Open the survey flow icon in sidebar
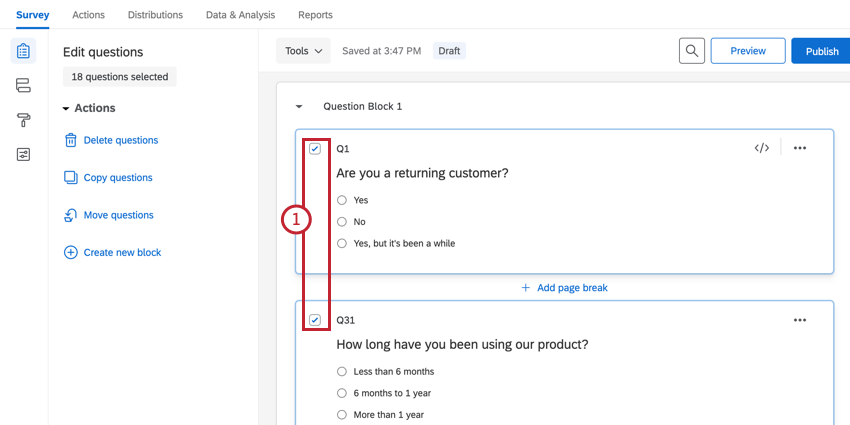The height and width of the screenshot is (425, 850). [23, 86]
